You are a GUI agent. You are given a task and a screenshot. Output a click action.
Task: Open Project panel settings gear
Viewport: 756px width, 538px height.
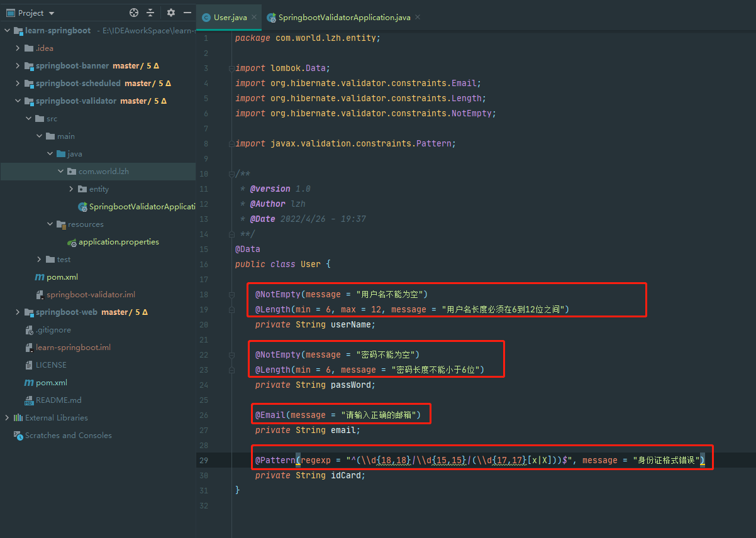coord(171,13)
